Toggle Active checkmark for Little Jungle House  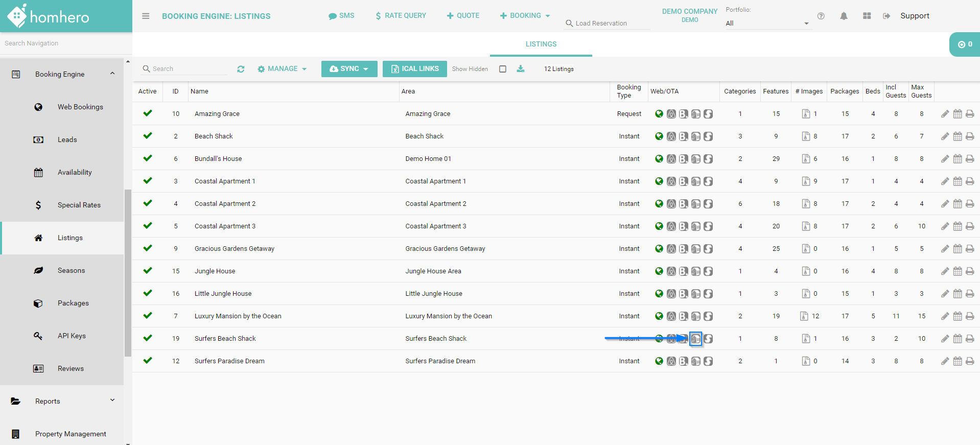point(148,293)
